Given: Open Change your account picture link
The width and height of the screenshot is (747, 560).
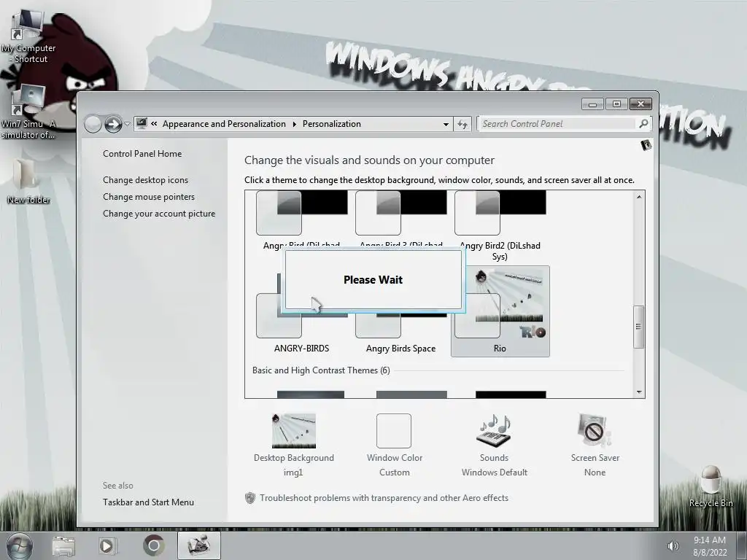Looking at the screenshot, I should 159,214.
